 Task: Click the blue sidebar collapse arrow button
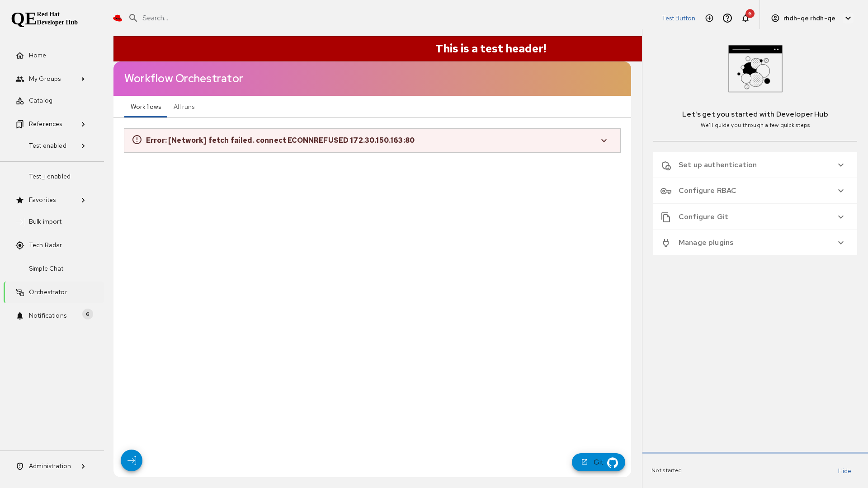[x=132, y=460]
